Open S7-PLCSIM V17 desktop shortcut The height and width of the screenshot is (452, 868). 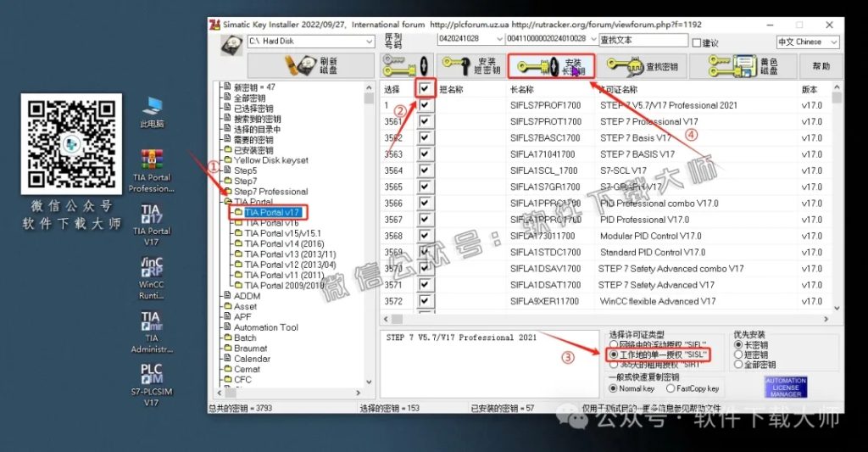151,386
